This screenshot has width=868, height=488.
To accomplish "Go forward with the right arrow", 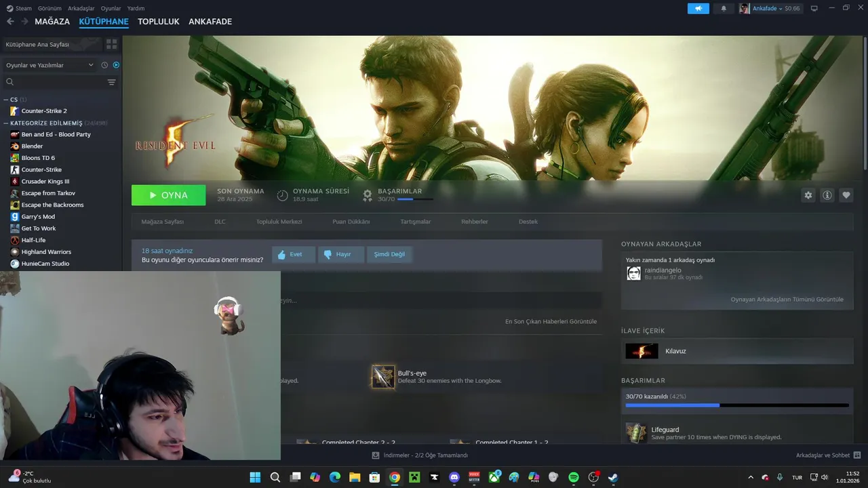I will [x=24, y=22].
